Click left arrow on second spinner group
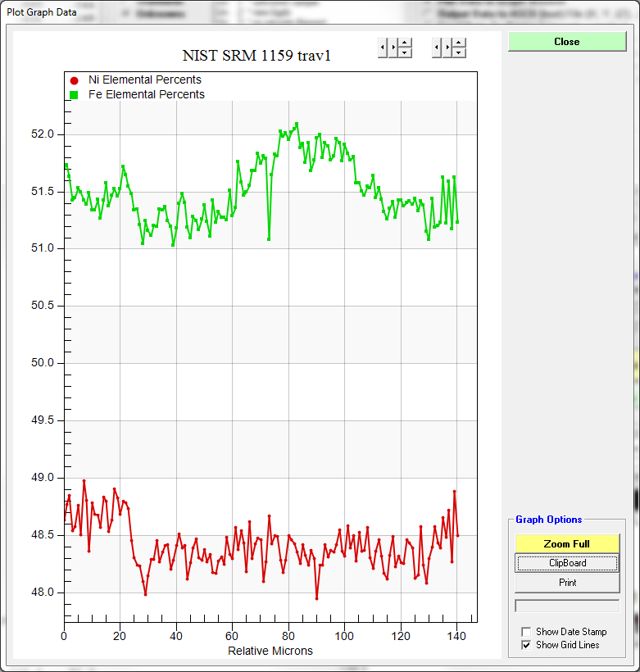The height and width of the screenshot is (672, 640). pos(437,48)
